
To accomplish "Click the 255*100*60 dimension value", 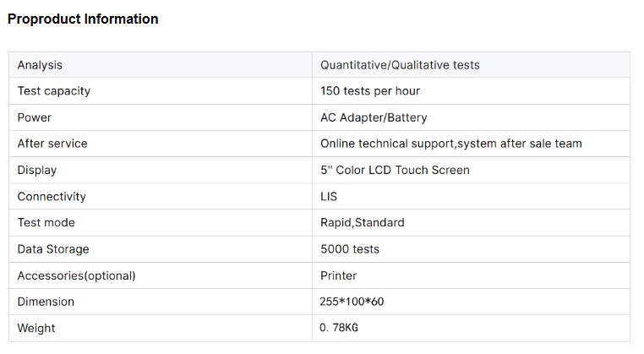I will tap(352, 302).
